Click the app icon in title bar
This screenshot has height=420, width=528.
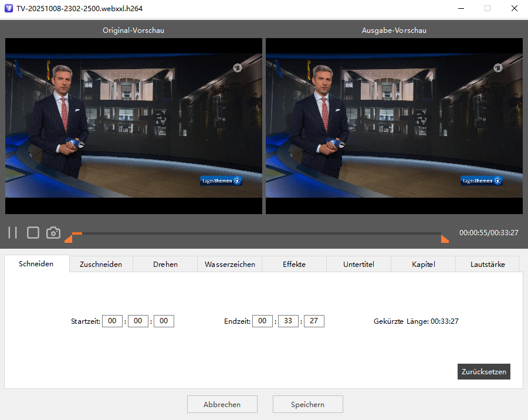point(9,9)
